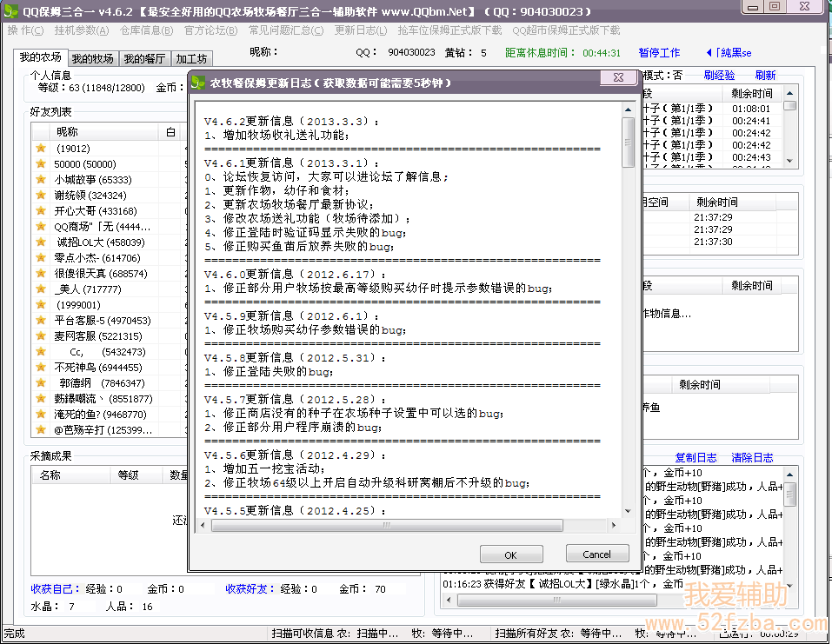Click the star icon beside 郭德纲 (7846347)

click(x=40, y=383)
